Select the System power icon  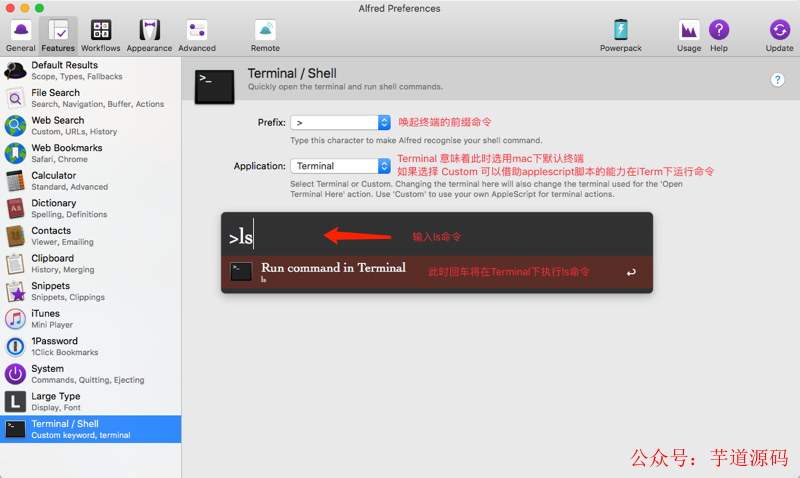coord(15,374)
